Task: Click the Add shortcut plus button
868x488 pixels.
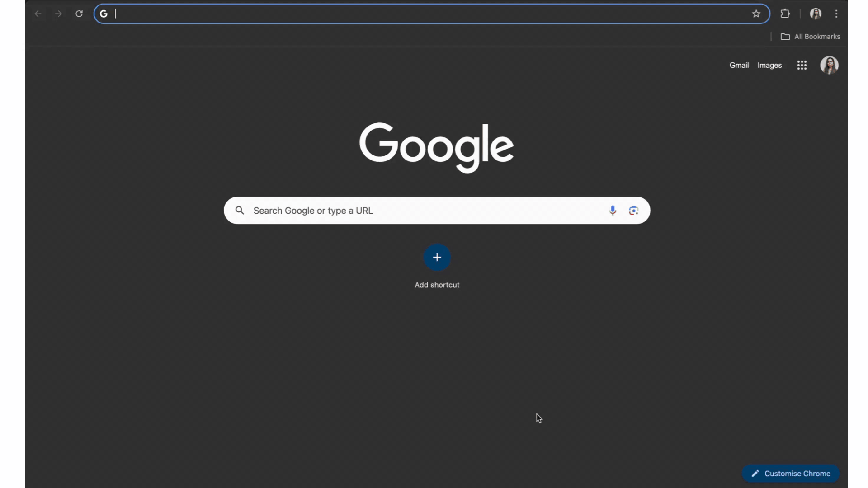Action: pos(437,257)
